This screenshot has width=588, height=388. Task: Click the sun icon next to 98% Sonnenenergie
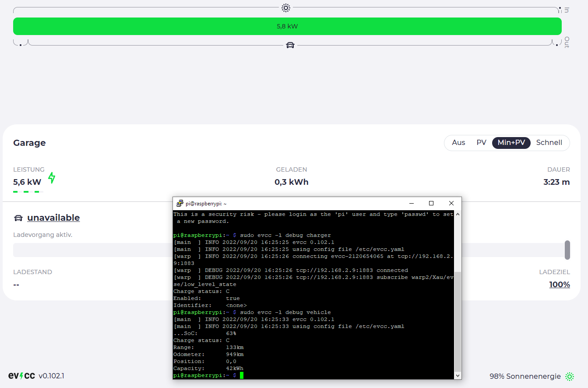coord(570,376)
